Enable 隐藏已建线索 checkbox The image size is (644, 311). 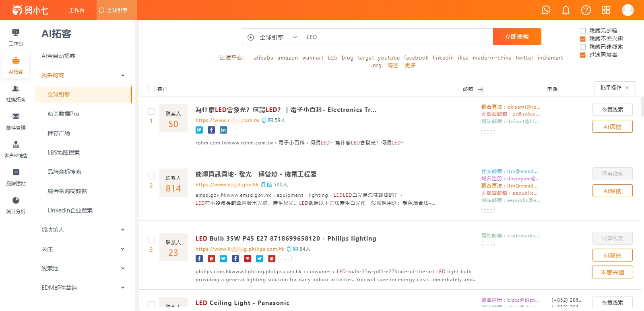[582, 47]
